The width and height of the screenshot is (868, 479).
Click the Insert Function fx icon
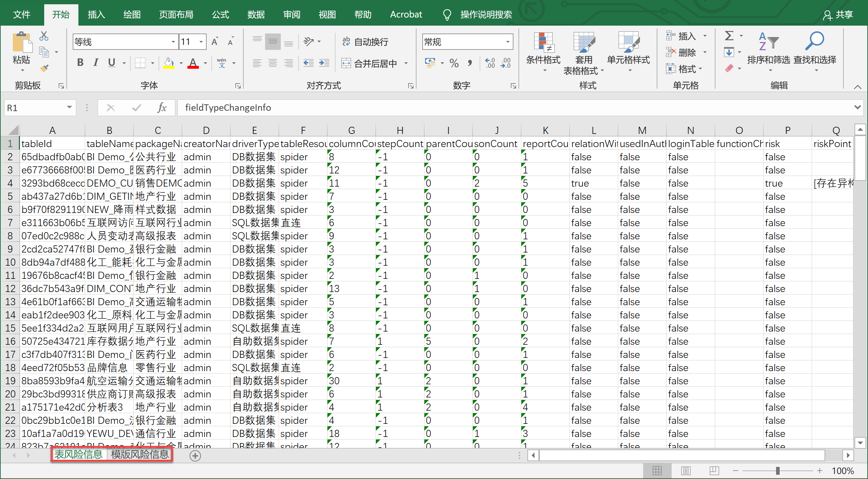162,108
